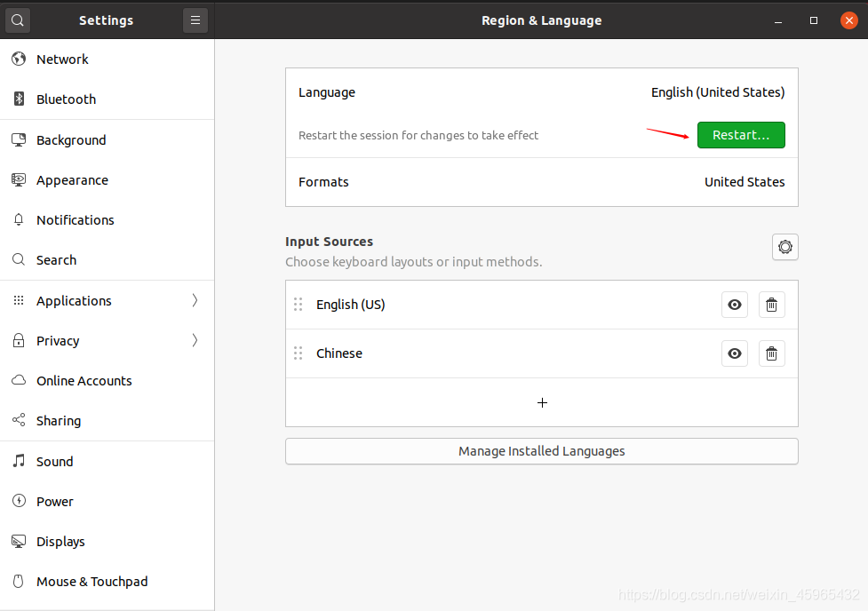Select Network in the sidebar

pos(62,60)
